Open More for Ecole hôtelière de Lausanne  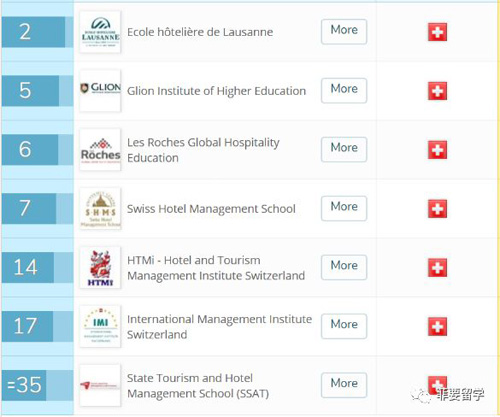pos(344,32)
